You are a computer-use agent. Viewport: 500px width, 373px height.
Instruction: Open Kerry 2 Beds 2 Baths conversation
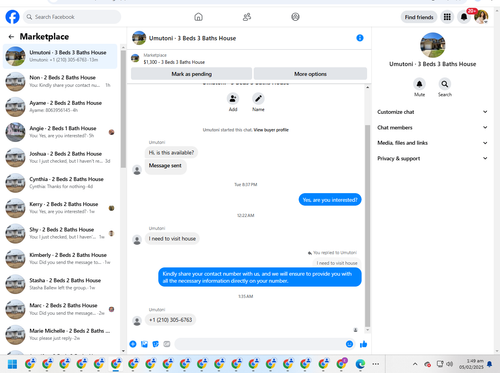click(x=60, y=208)
